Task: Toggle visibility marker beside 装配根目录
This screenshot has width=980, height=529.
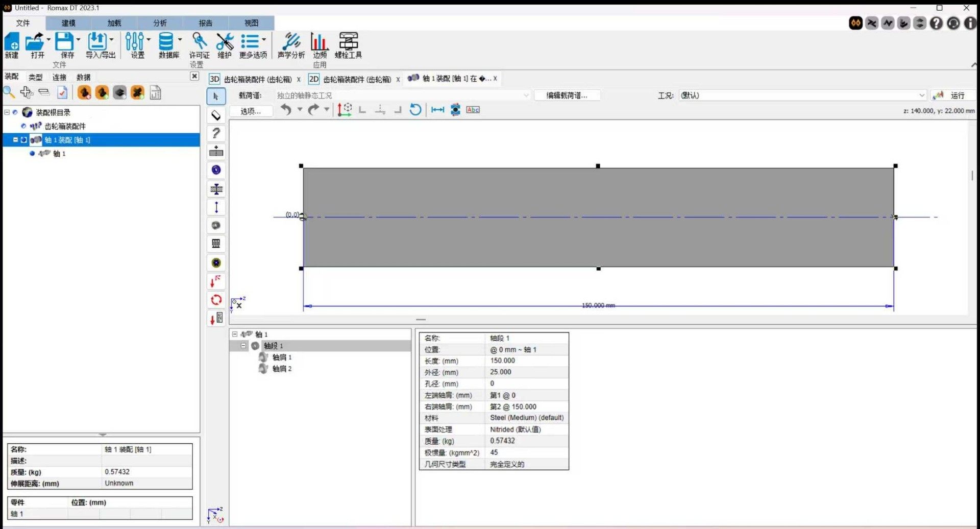Action: coord(15,112)
